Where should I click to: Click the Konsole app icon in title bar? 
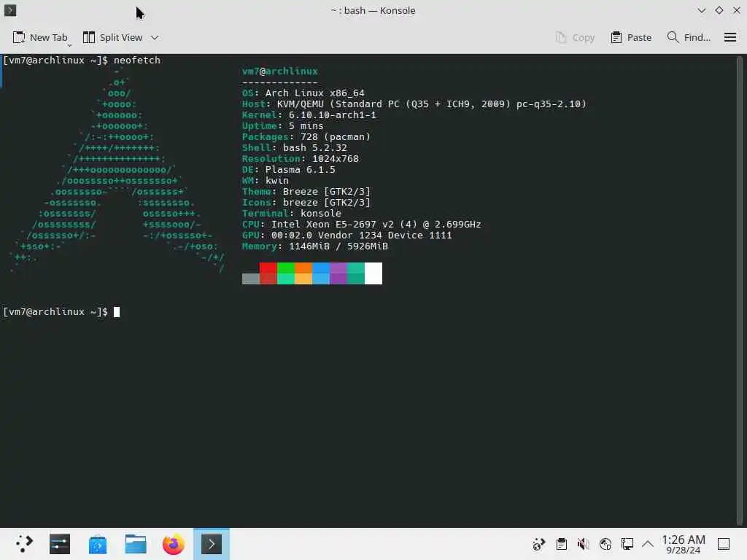click(x=10, y=10)
